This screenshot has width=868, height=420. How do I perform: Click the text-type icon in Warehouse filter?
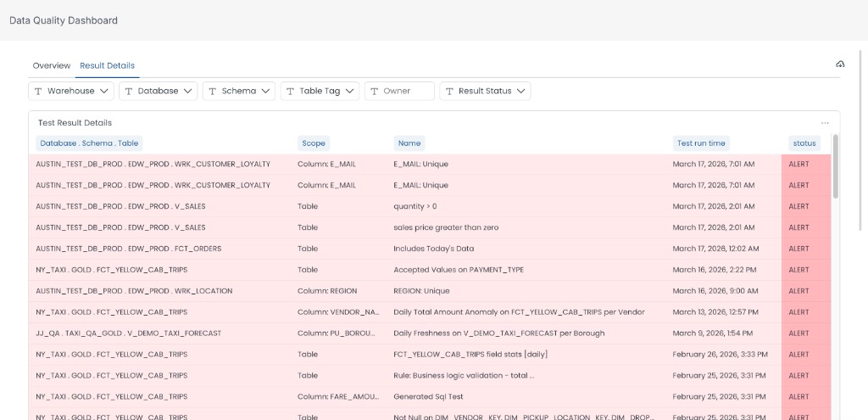[x=38, y=91]
